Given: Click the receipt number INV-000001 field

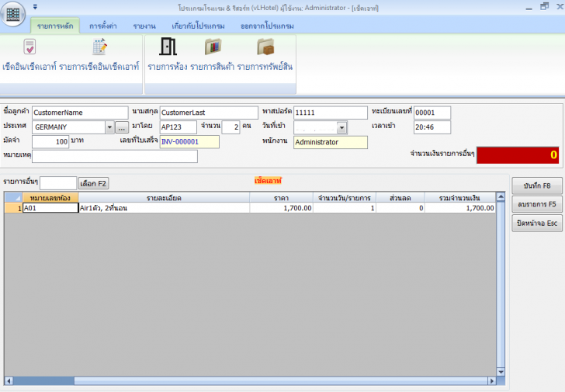Looking at the screenshot, I should coord(189,142).
